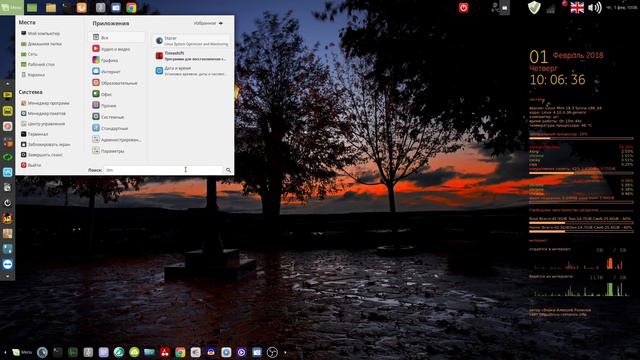Open the clock date in top panel
Screen dimensions: 640x360
622,8
